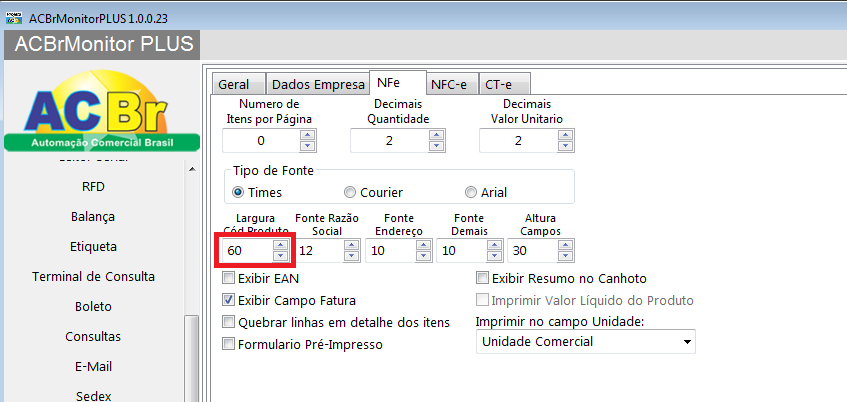The height and width of the screenshot is (402, 847).
Task: Click the Altura Campos field showing 30
Action: click(533, 251)
